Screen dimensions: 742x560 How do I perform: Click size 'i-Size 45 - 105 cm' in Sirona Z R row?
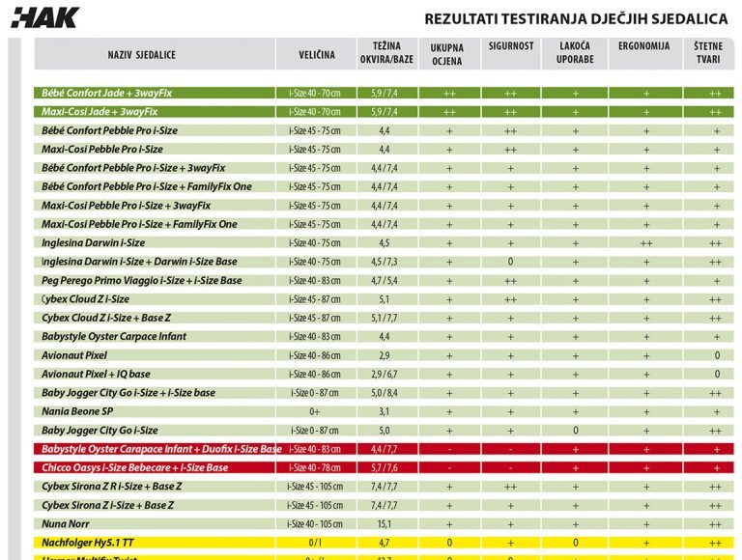point(315,487)
